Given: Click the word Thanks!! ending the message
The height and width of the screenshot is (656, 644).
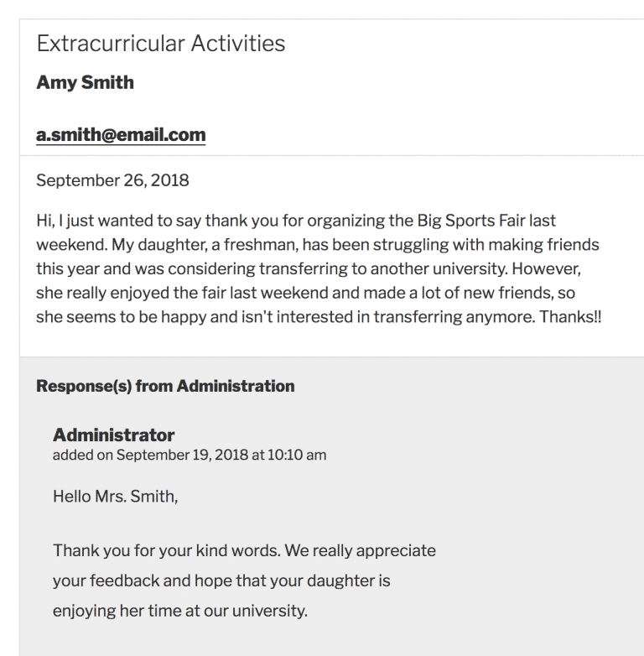Looking at the screenshot, I should pyautogui.click(x=570, y=317).
